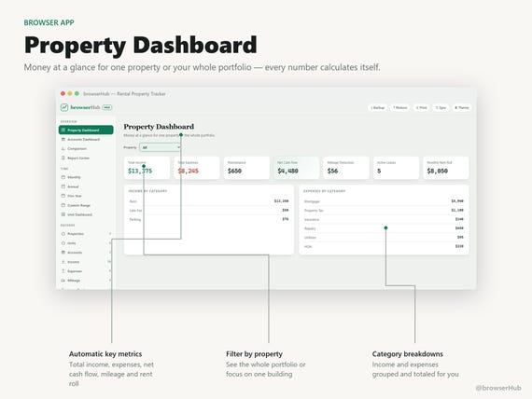Select the Comparison chart icon in sidebar

63,148
